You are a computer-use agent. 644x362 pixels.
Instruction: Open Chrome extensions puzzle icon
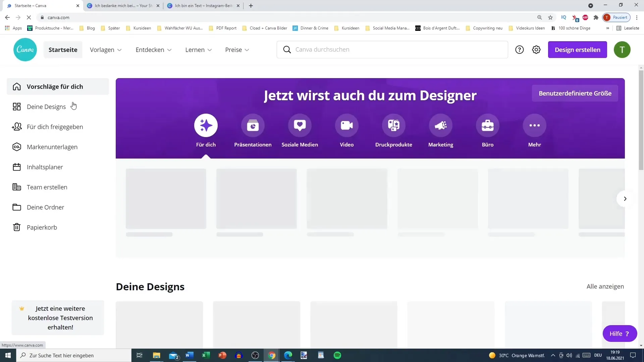tap(596, 17)
